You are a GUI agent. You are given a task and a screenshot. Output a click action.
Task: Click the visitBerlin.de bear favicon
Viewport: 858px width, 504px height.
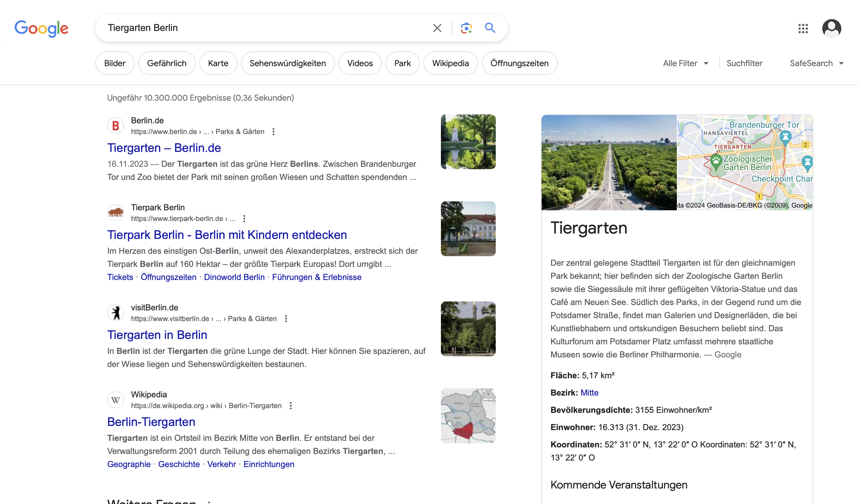pos(115,312)
